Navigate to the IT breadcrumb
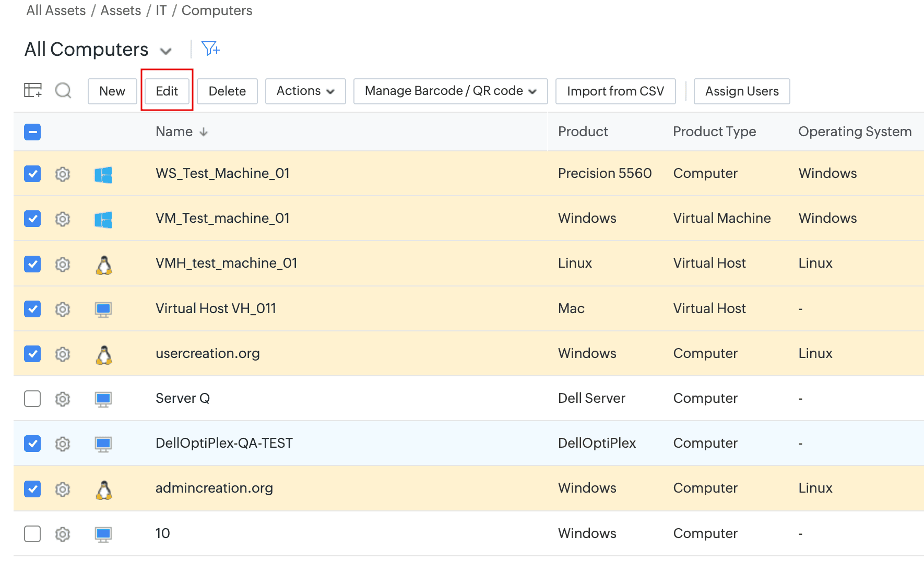Image resolution: width=924 pixels, height=573 pixels. (161, 10)
